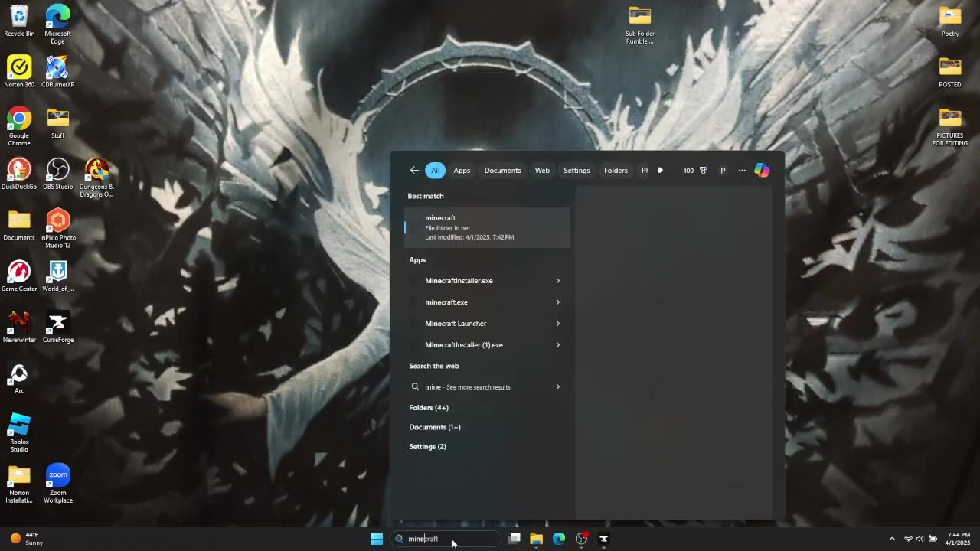
Task: Select the Zoom Workplace desktop icon
Action: 57,484
